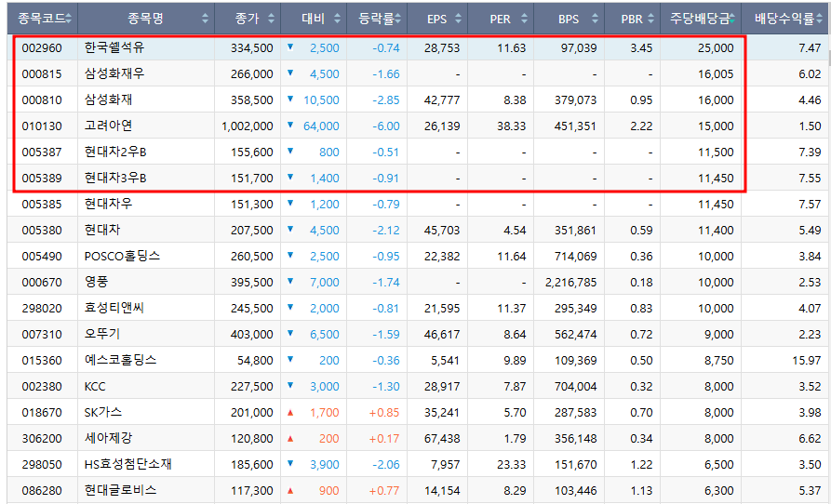Screen dimensions: 831x504
Task: Sort table by PER column arrows
Action: 524,19
